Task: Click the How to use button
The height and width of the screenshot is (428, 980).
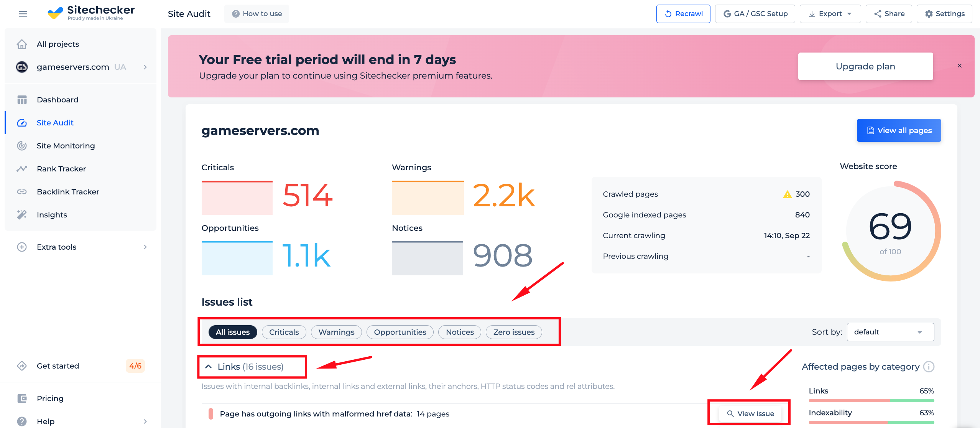Action: tap(257, 14)
